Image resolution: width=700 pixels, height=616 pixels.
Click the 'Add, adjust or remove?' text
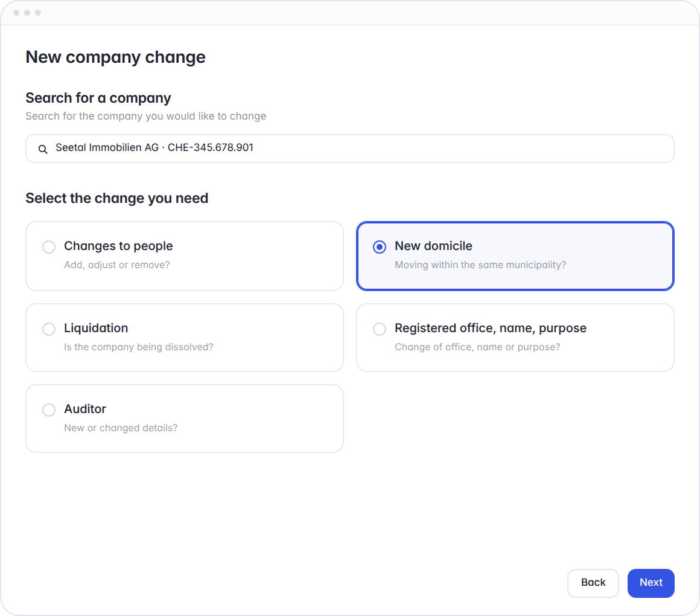coord(117,265)
